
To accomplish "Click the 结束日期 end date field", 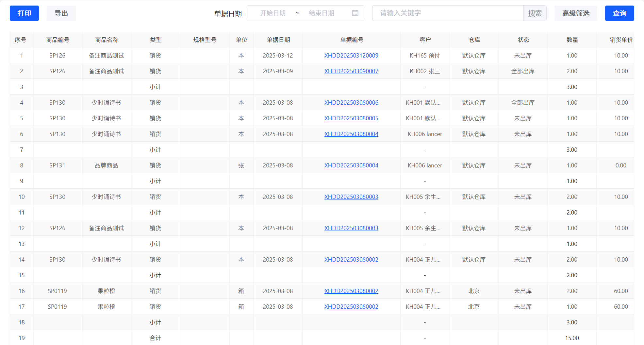I will pos(321,13).
